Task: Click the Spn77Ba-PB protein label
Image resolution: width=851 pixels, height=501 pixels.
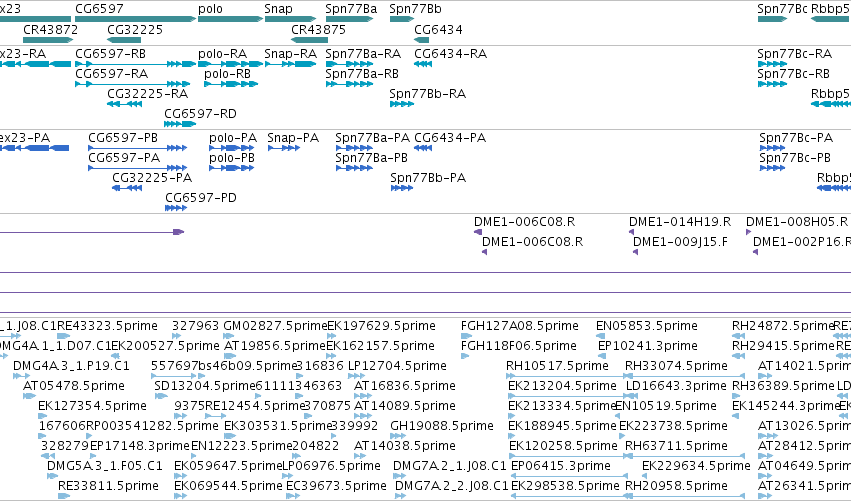Action: coord(371,157)
